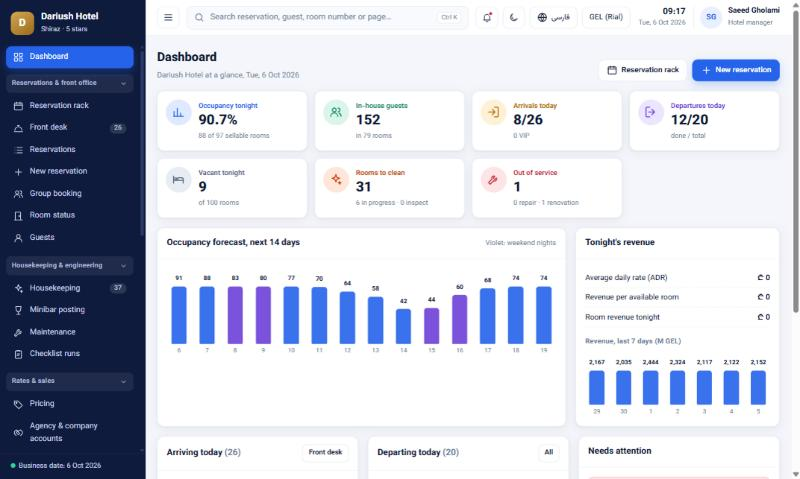Open Dashboard in the sidebar
Screen dimensions: 800x479
(70, 57)
